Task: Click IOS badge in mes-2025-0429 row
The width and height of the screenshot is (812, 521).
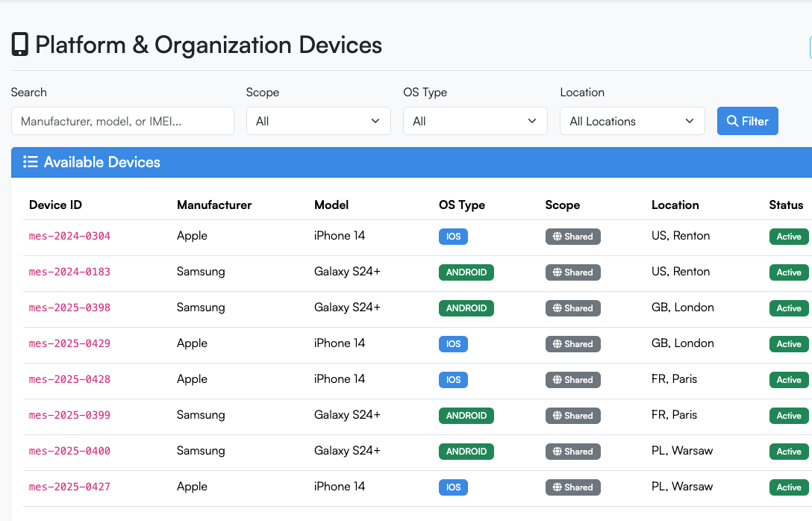Action: point(453,344)
